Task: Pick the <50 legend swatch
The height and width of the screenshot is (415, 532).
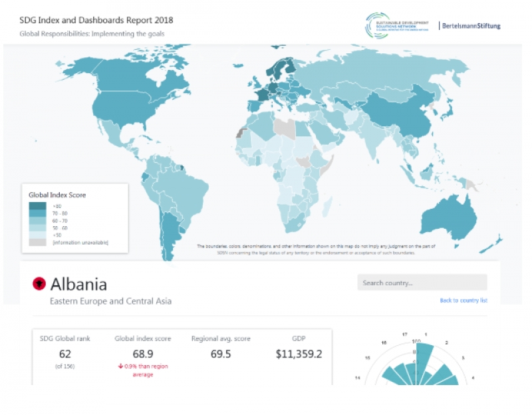Action: click(37, 235)
